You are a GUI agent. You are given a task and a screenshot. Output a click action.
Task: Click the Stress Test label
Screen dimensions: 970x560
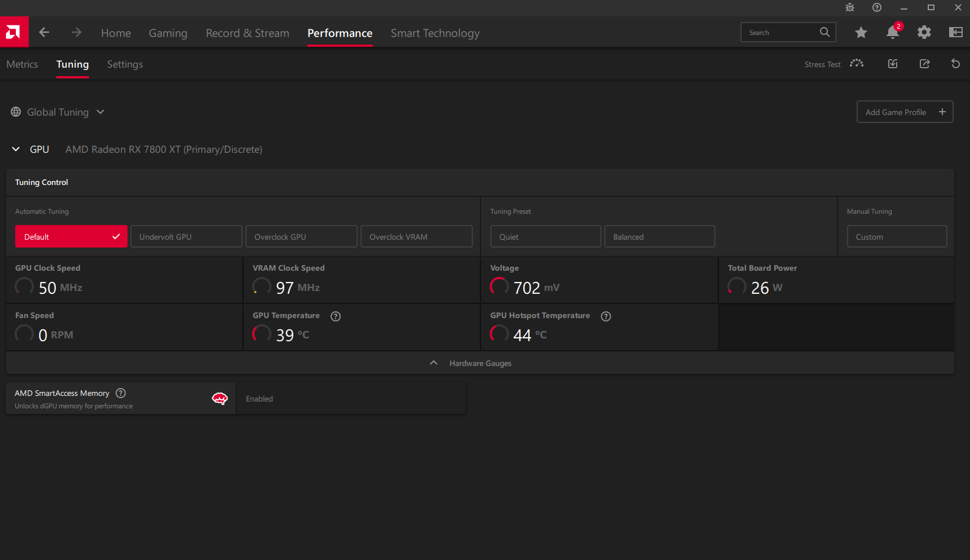pyautogui.click(x=822, y=64)
